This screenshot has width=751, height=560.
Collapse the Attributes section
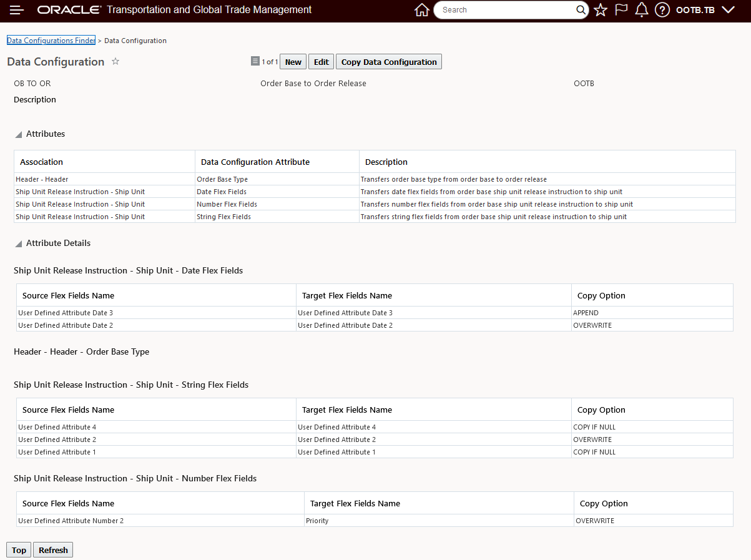pos(19,134)
